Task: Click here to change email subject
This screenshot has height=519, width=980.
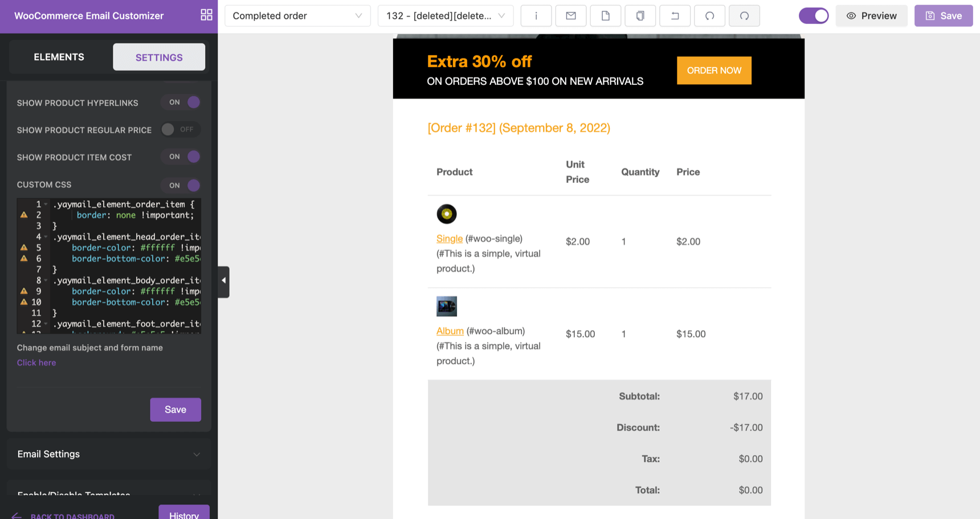Action: (x=36, y=362)
